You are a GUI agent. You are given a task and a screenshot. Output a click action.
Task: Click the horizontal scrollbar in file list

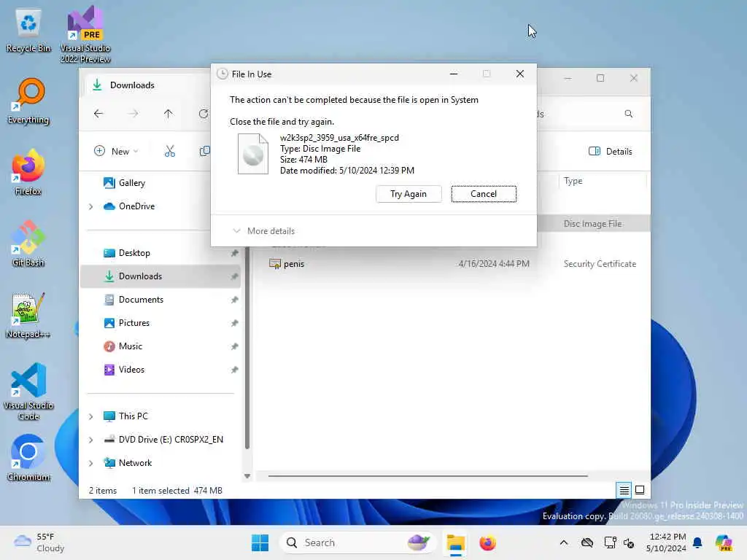point(427,475)
